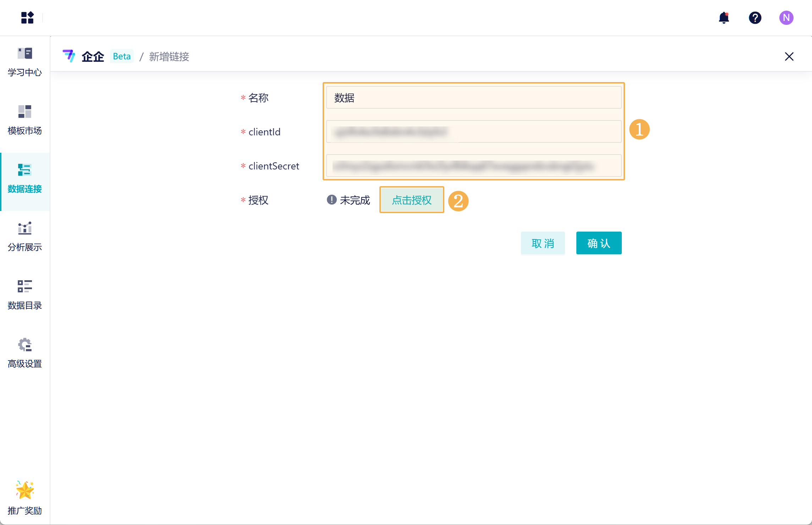Viewport: 812px width, 525px height.
Task: Open 高级设置 gear icon
Action: coord(25,345)
